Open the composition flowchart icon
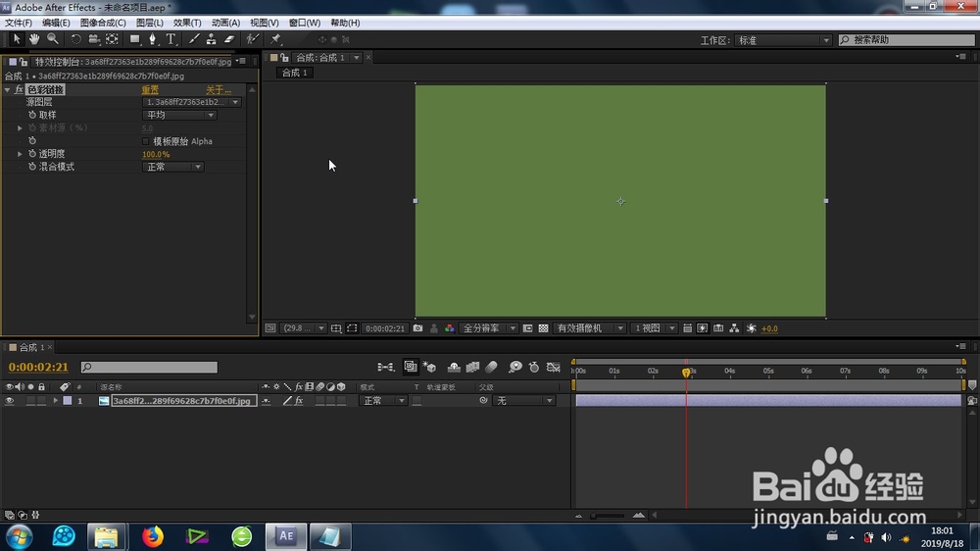Screen dimensions: 980x551 (x=734, y=328)
